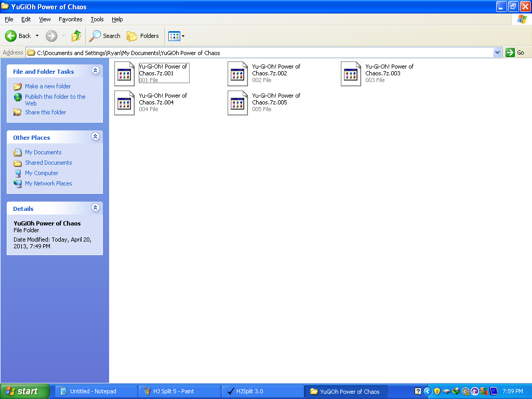Click the Forward navigation arrow icon
This screenshot has width=532, height=399.
click(x=51, y=36)
